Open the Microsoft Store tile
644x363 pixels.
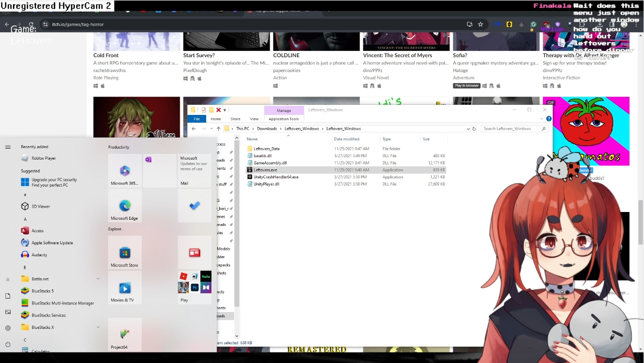point(125,252)
